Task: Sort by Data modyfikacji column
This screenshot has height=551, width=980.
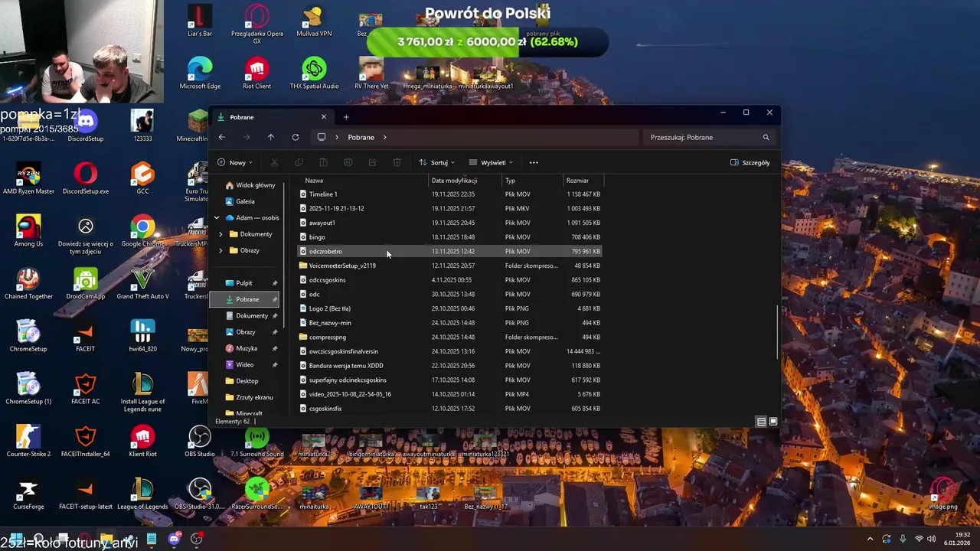Action: pyautogui.click(x=465, y=181)
